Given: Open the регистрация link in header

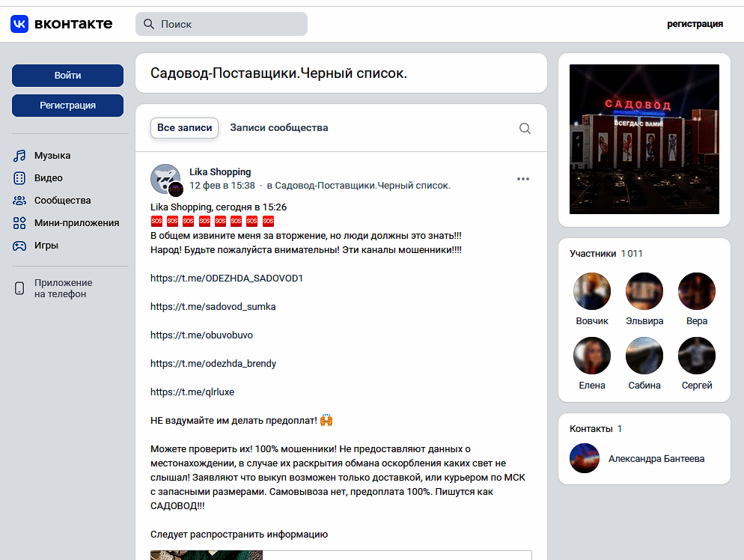Looking at the screenshot, I should [x=695, y=24].
